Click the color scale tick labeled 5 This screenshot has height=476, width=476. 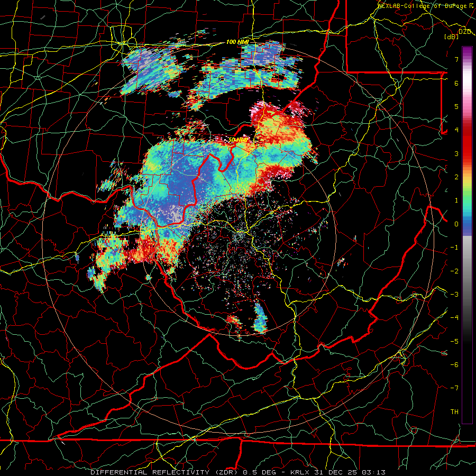tap(456, 106)
